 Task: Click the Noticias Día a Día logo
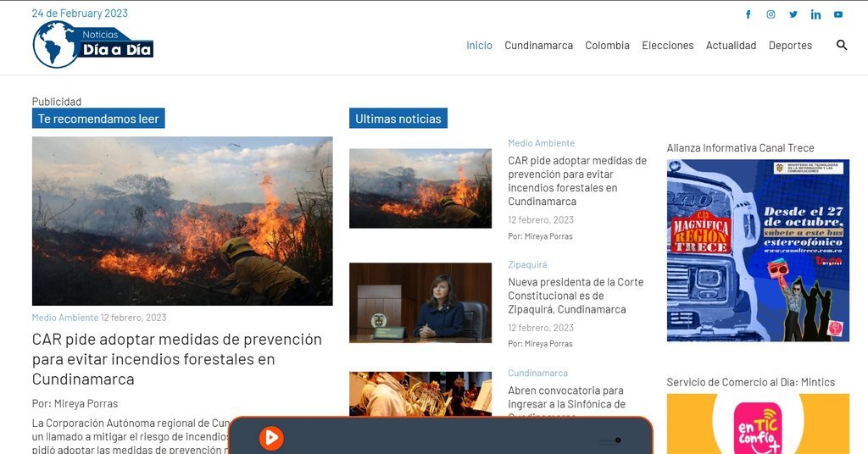(x=93, y=45)
